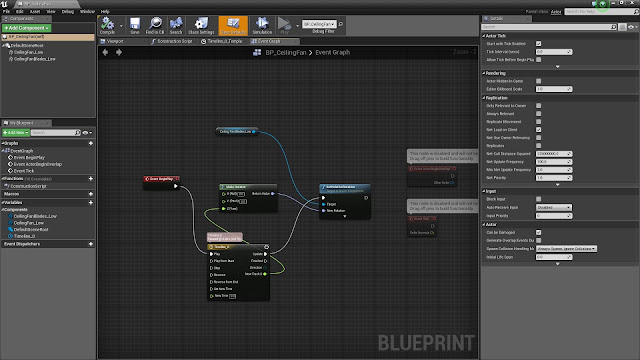Enable Block Input checkbox
Viewport: 640px width, 360px height.
coord(538,199)
